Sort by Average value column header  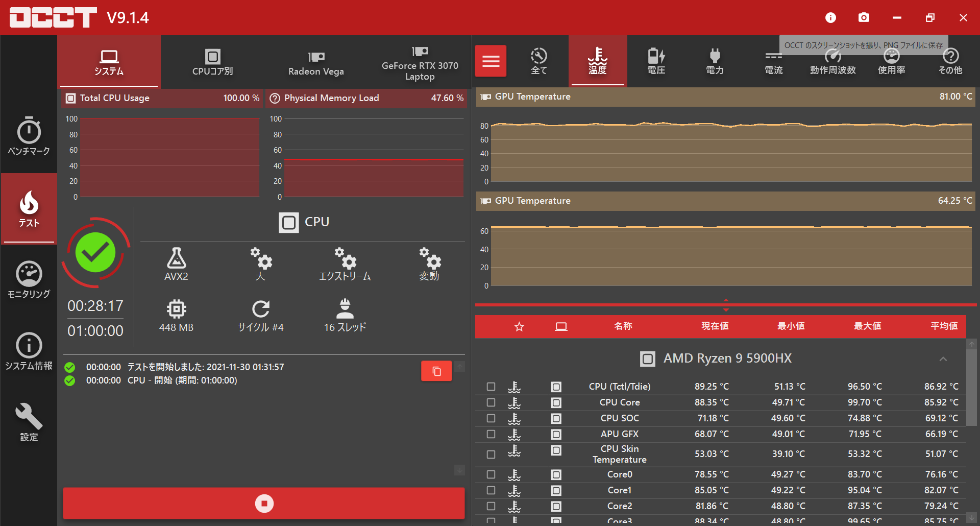coord(944,326)
